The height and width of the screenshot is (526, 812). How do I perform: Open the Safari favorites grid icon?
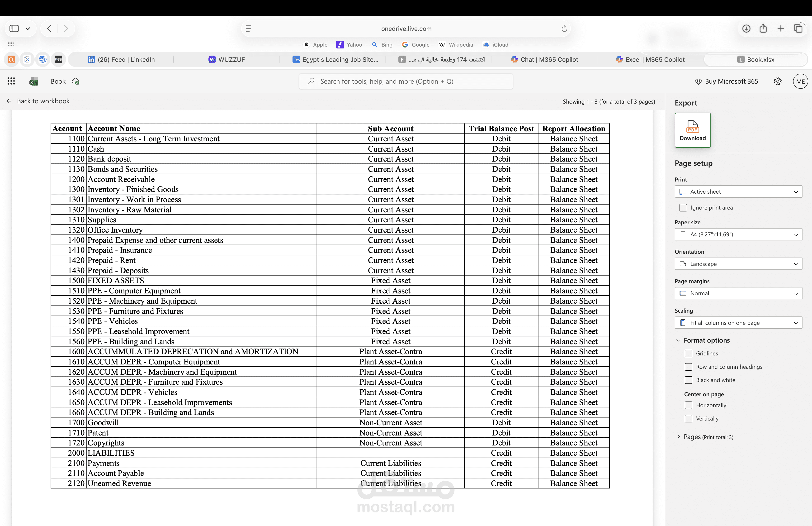(11, 44)
